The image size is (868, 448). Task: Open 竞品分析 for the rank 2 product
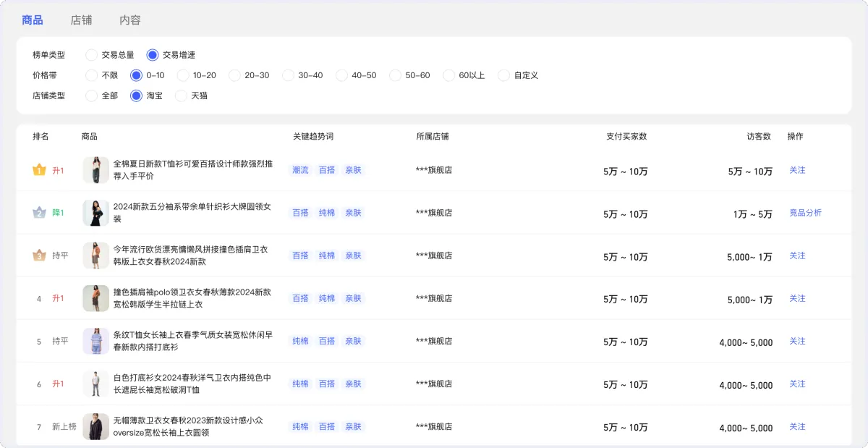point(806,213)
